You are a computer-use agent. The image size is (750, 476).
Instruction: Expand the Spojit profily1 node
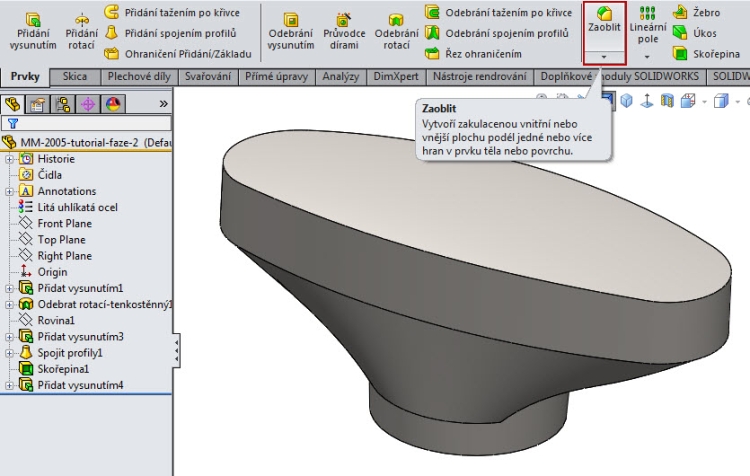coord(9,354)
